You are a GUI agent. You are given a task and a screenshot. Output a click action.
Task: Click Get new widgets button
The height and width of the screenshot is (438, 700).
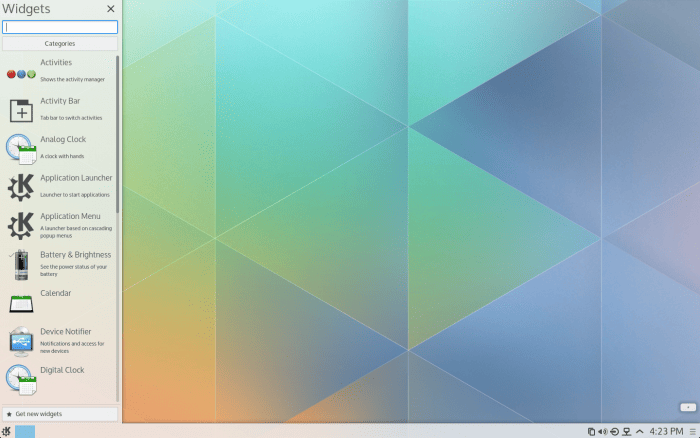60,413
